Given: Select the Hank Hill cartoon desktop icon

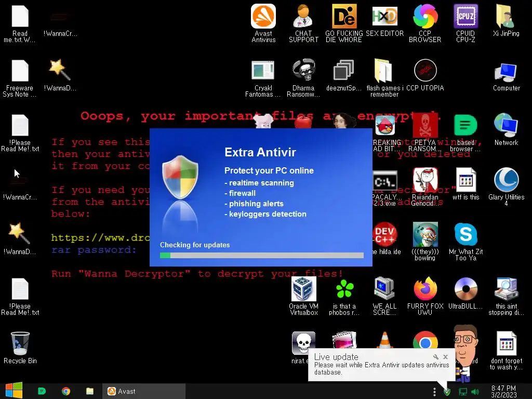Looking at the screenshot, I should pos(466,353).
